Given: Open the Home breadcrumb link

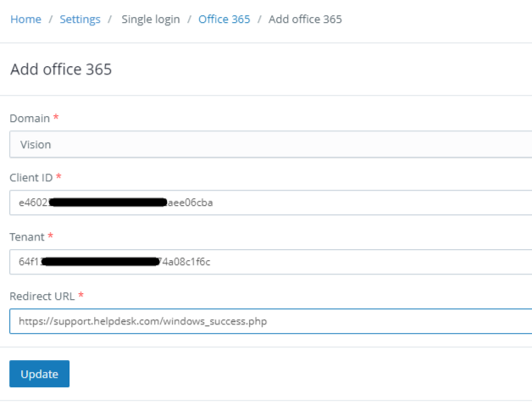Looking at the screenshot, I should click(x=25, y=19).
